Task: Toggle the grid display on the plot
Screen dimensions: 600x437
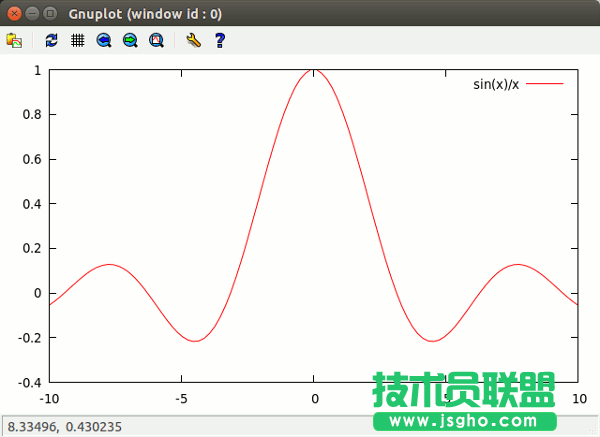Action: tap(77, 40)
